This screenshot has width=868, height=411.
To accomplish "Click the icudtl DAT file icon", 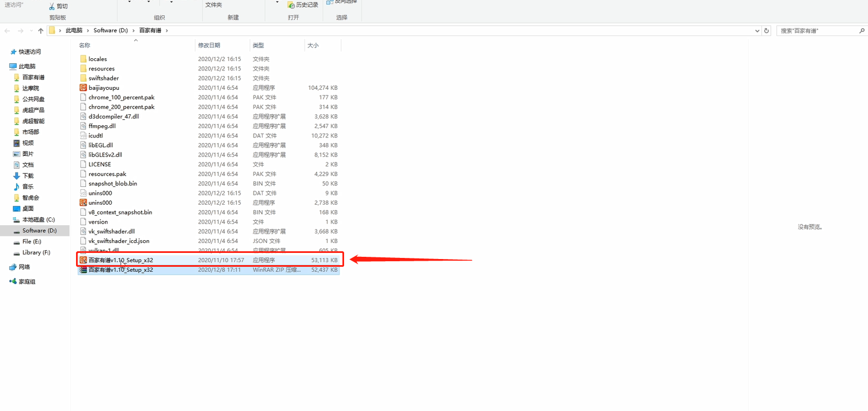I will 83,135.
